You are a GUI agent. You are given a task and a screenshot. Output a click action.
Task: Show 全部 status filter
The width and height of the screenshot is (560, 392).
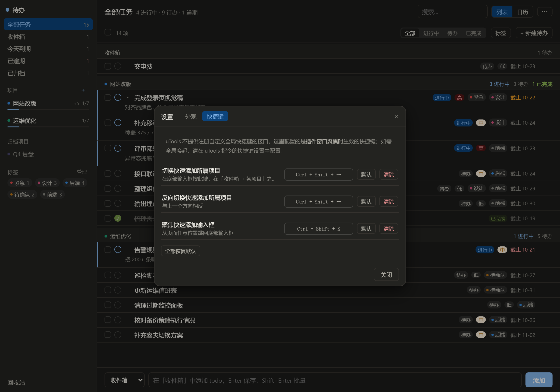coord(410,33)
